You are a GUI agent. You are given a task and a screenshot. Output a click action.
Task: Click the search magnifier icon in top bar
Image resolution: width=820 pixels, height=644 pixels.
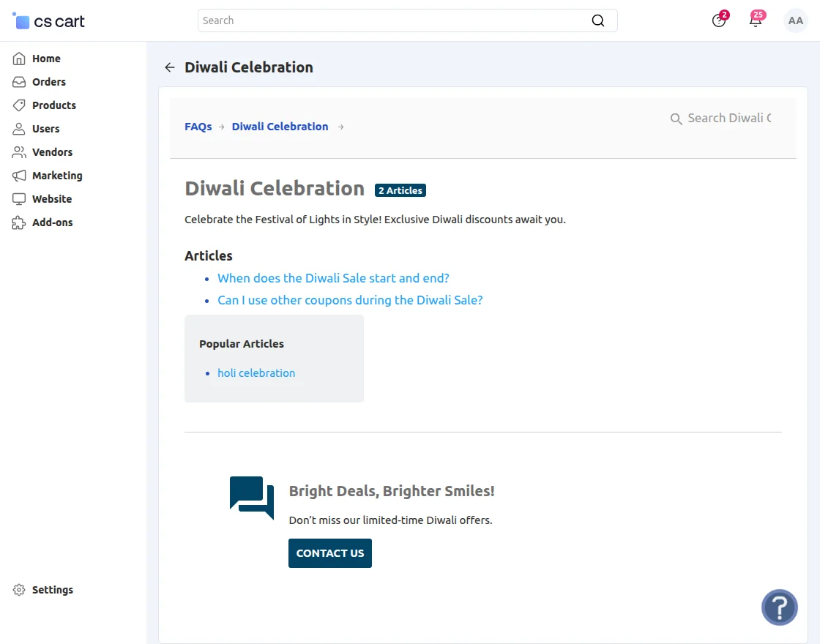point(598,20)
